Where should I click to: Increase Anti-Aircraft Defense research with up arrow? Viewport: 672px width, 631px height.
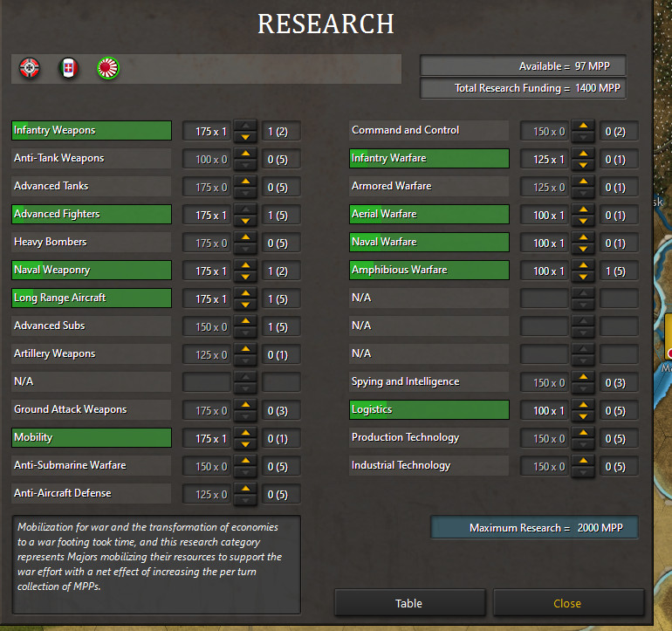[x=245, y=488]
